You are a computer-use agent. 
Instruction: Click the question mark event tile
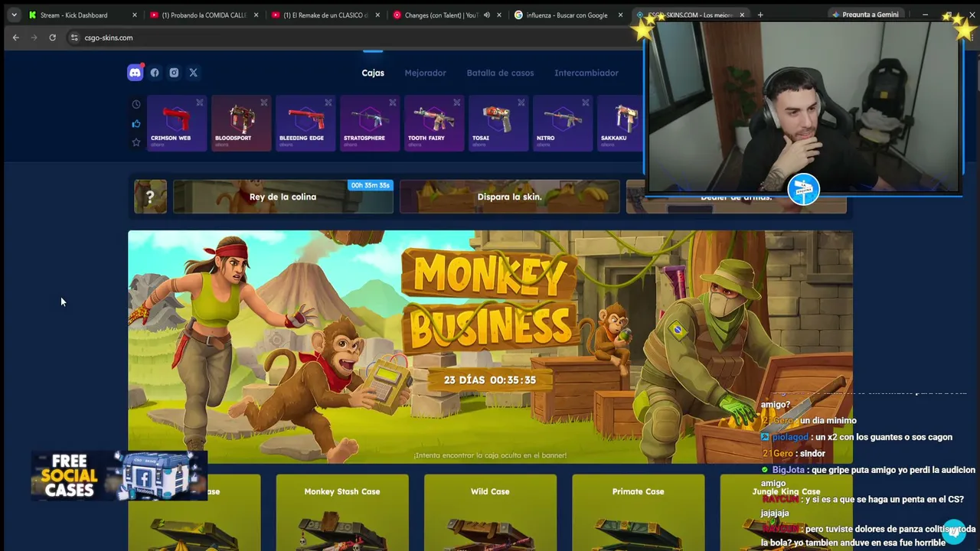click(x=150, y=197)
